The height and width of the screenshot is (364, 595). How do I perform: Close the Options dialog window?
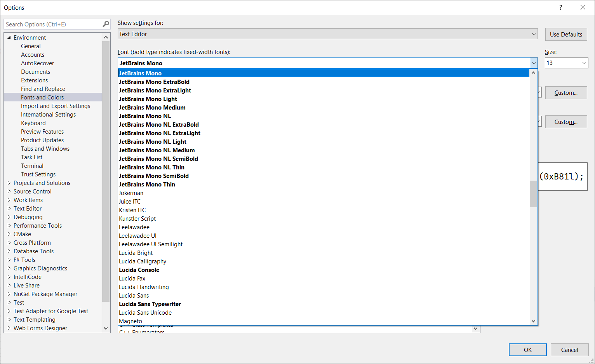(x=583, y=7)
